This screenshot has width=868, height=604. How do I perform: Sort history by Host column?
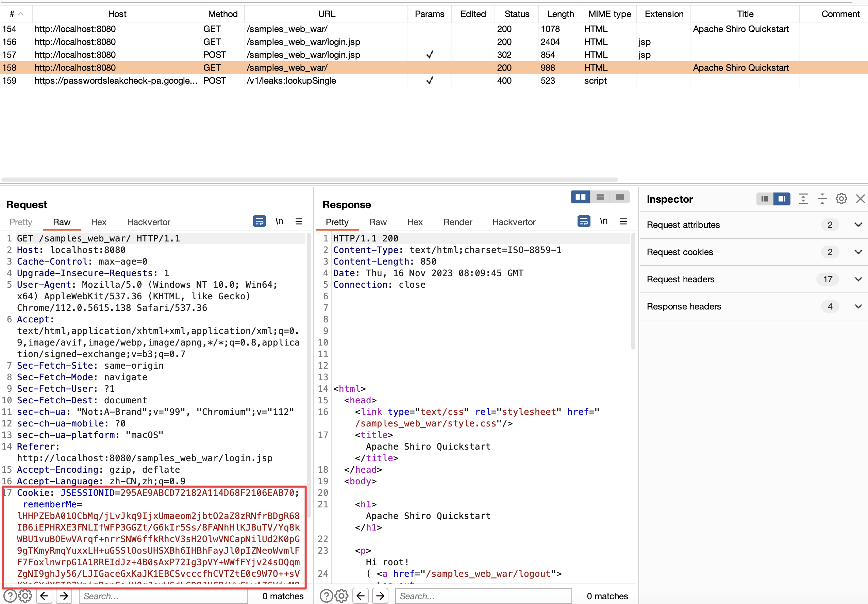click(x=117, y=14)
